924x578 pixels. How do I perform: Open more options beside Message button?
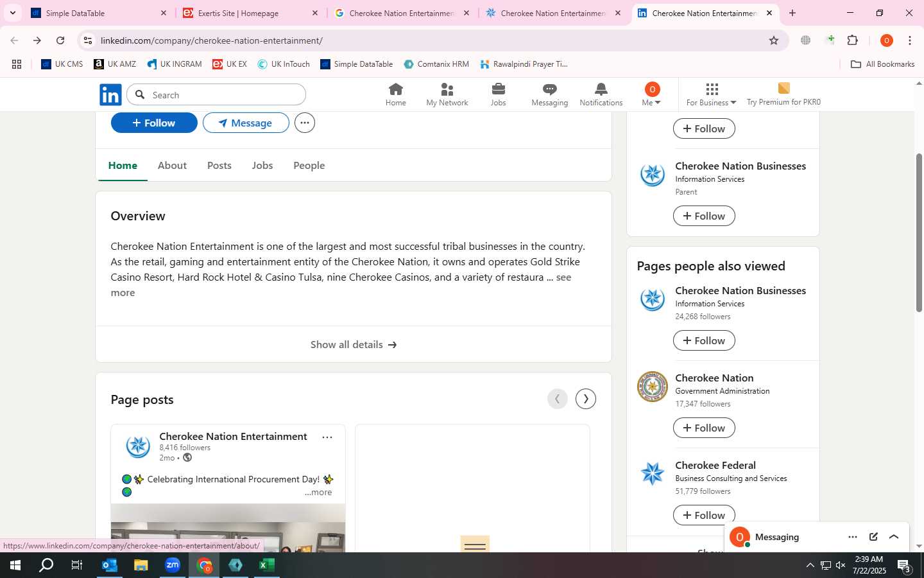coord(305,123)
